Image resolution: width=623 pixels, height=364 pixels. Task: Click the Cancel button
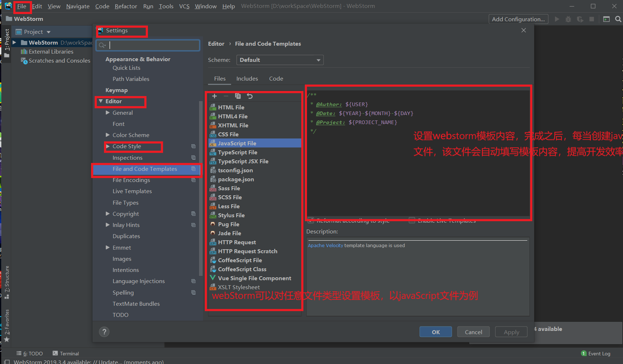(473, 332)
